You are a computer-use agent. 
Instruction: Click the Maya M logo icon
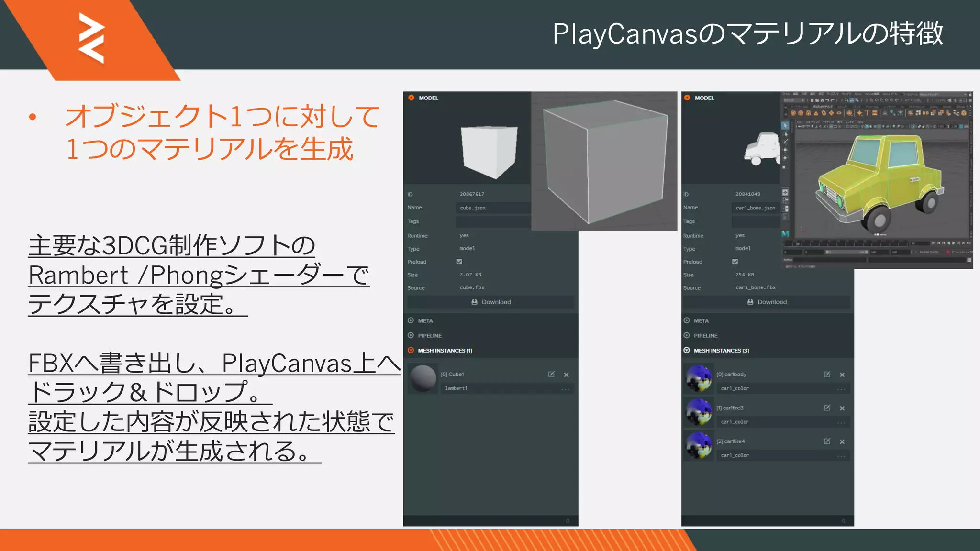coord(785,234)
